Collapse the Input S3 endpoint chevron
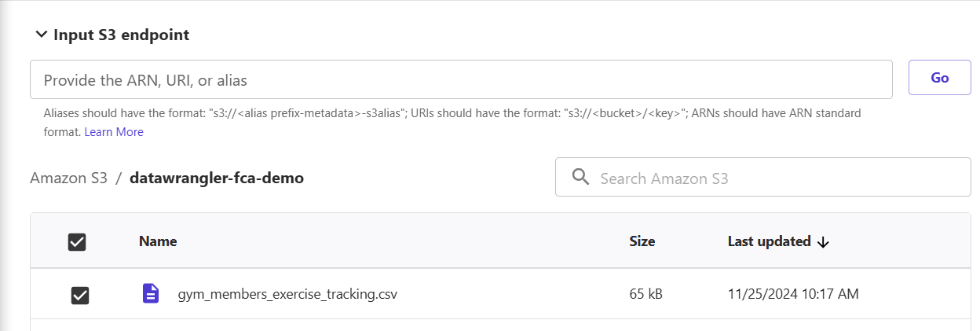Viewport: 980px width, 331px height. point(41,35)
